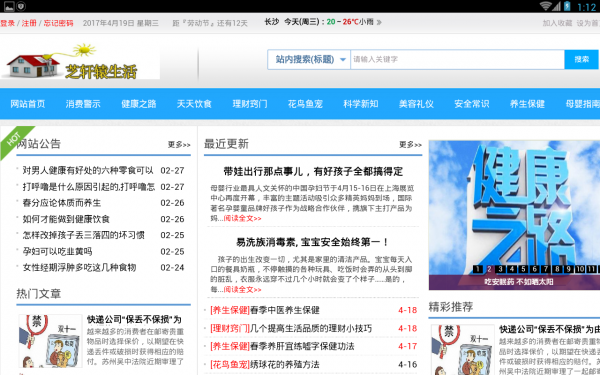600x375 pixels.
Task: Expand 更多>> next to 网站公告
Action: tap(179, 145)
